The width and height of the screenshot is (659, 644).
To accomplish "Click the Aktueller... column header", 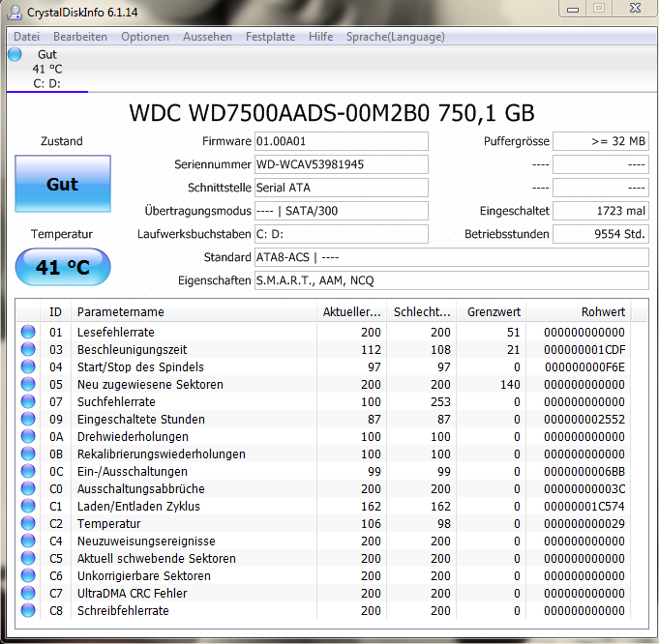I will [x=351, y=312].
